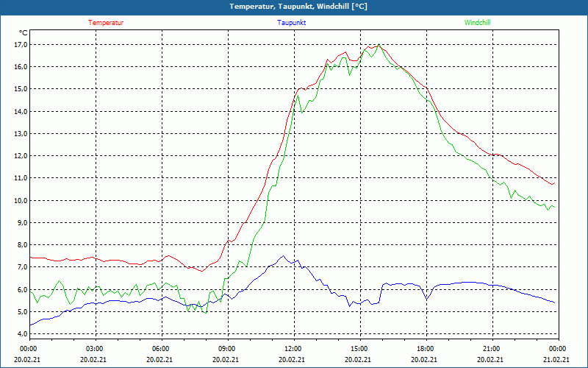Click the 8,0 y-axis value
The width and height of the screenshot is (588, 368).
[23, 245]
